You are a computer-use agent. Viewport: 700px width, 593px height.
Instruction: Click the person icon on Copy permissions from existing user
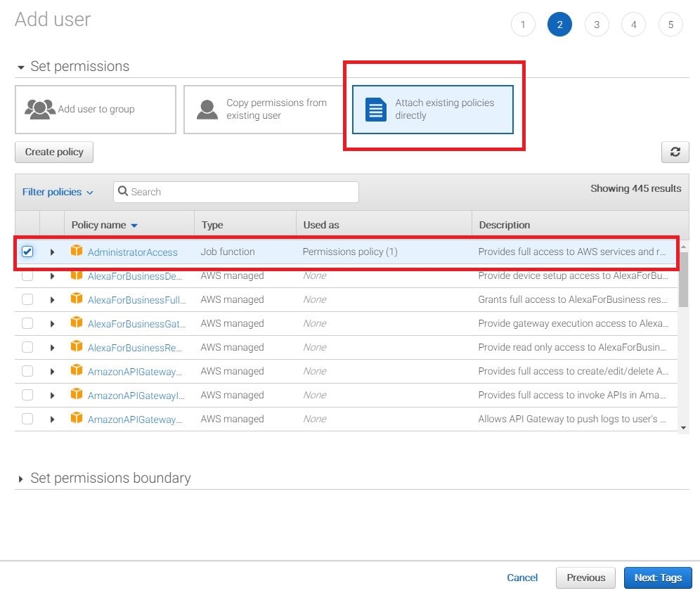206,110
